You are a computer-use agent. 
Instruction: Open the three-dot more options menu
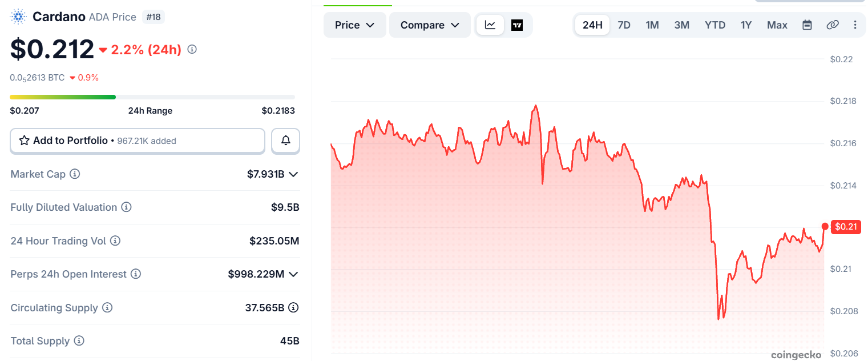(x=855, y=25)
